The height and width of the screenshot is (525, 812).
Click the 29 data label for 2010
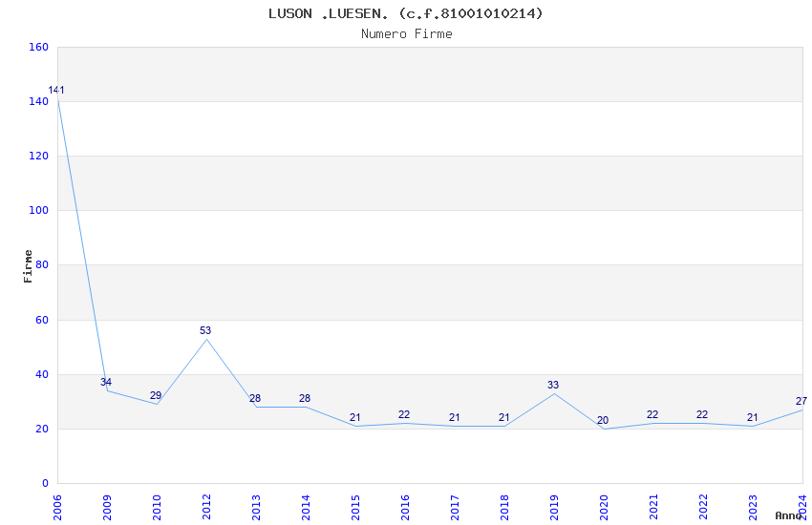156,395
